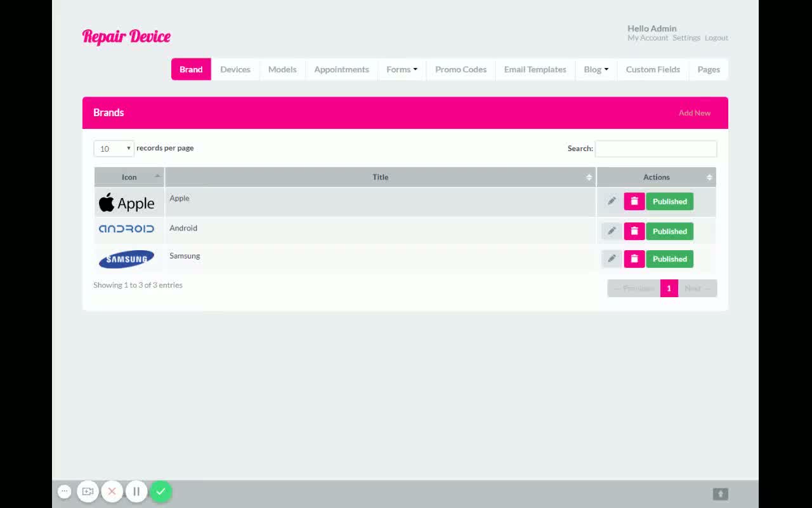Click the scroll-to-top arrow icon
The height and width of the screenshot is (508, 812).
pyautogui.click(x=720, y=494)
